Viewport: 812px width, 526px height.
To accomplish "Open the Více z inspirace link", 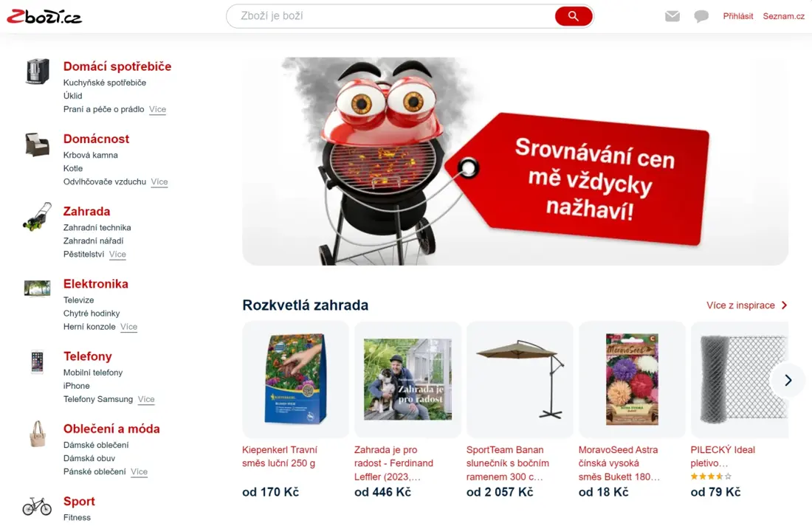I will tap(746, 305).
